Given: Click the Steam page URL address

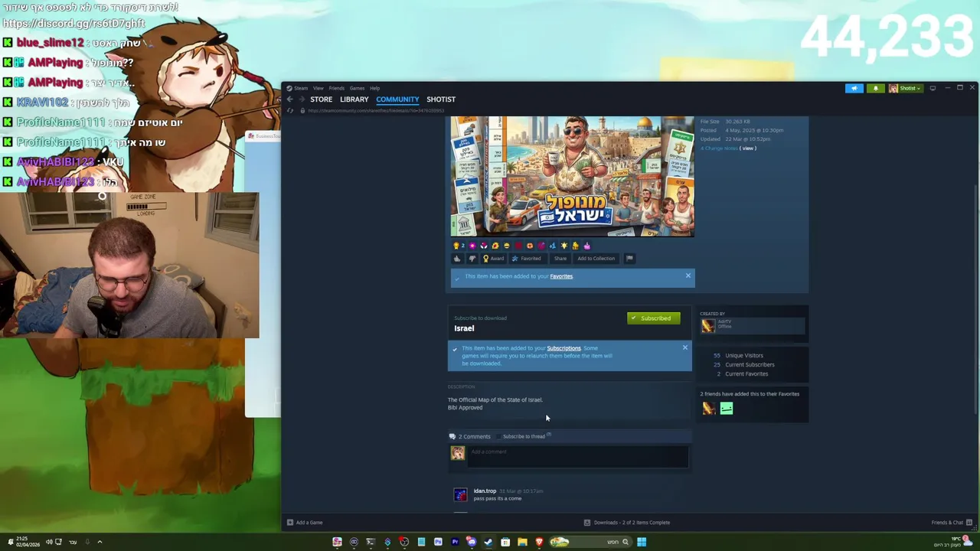Looking at the screenshot, I should click(375, 111).
